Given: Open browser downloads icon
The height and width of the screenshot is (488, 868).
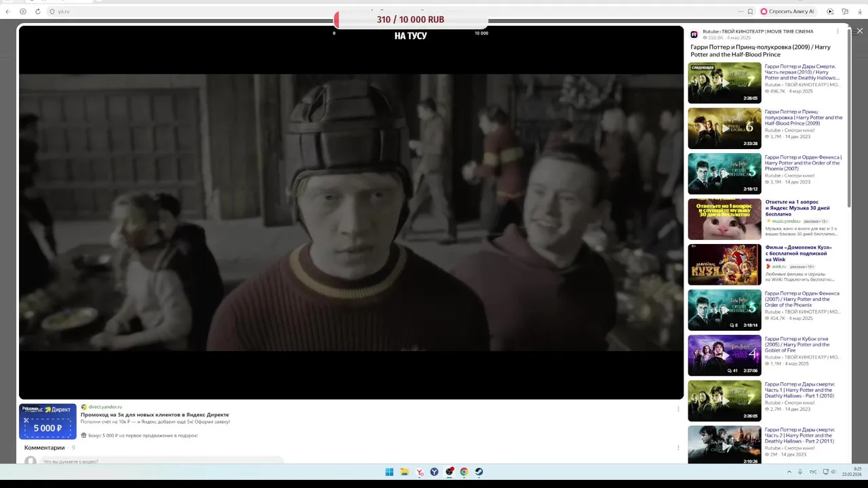Looking at the screenshot, I should click(x=860, y=12).
